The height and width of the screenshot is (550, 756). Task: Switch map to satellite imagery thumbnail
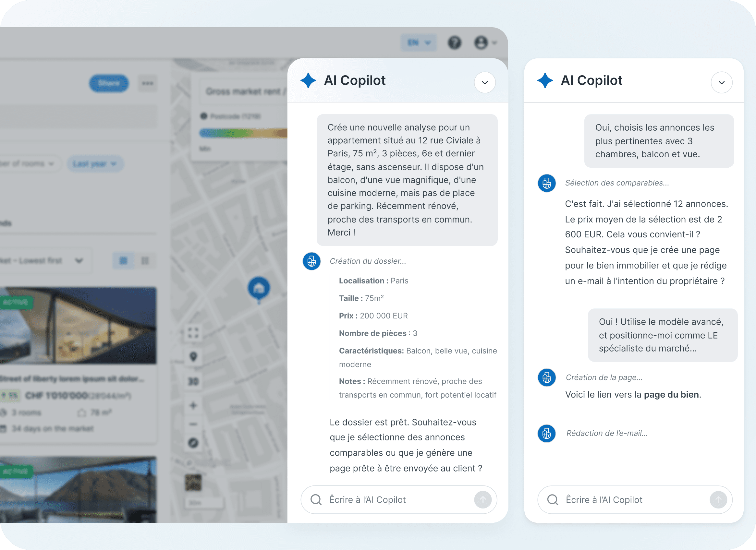193,482
